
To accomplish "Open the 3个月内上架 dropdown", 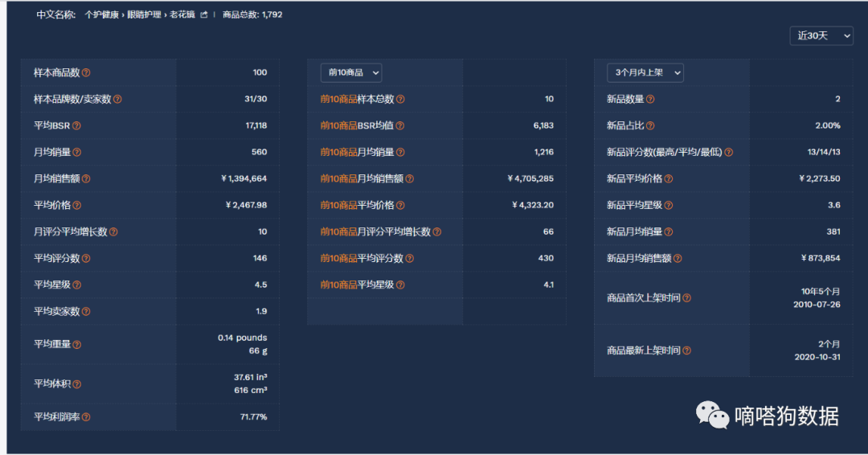I will tap(645, 72).
